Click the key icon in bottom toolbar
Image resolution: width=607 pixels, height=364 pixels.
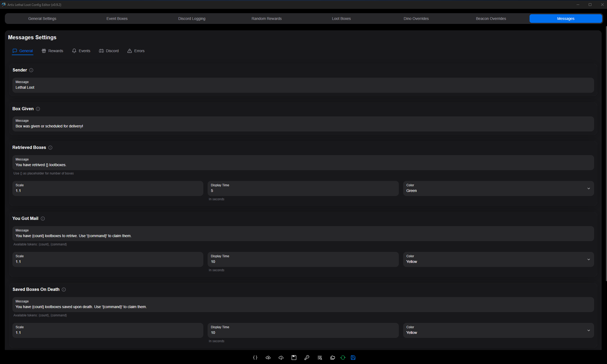(307, 358)
